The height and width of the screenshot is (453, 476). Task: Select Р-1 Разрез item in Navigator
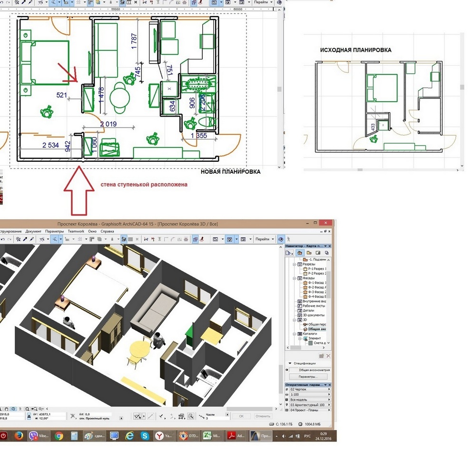tap(315, 269)
